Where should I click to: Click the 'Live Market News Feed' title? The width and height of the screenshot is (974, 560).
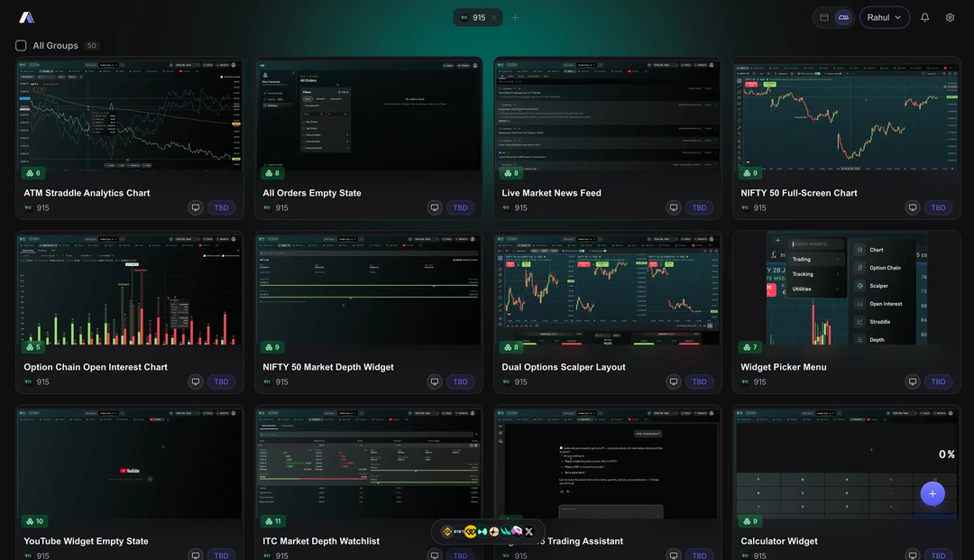(551, 193)
